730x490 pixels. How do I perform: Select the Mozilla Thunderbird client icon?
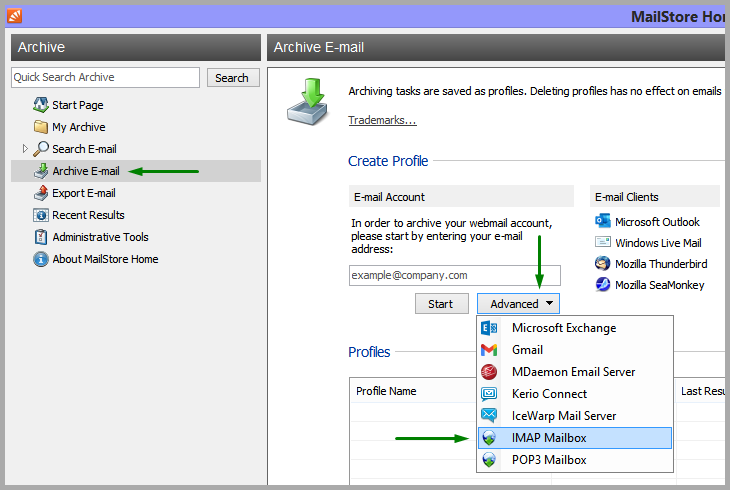pos(603,264)
